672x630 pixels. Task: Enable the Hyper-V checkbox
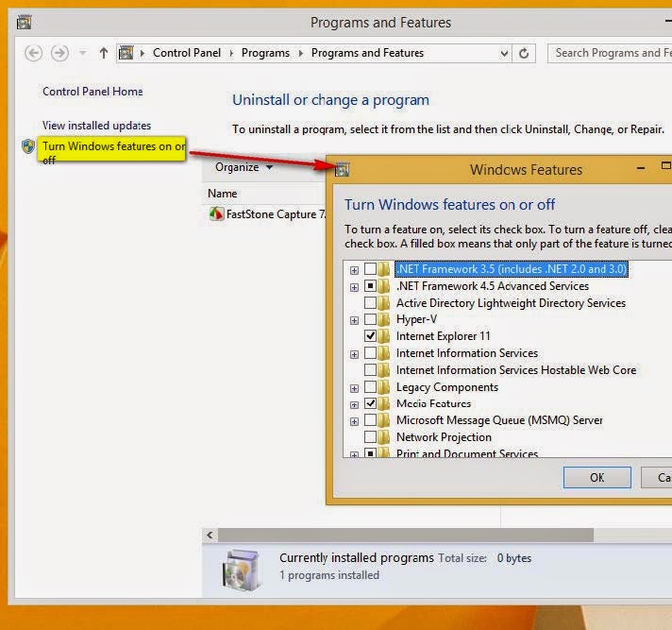coord(370,319)
